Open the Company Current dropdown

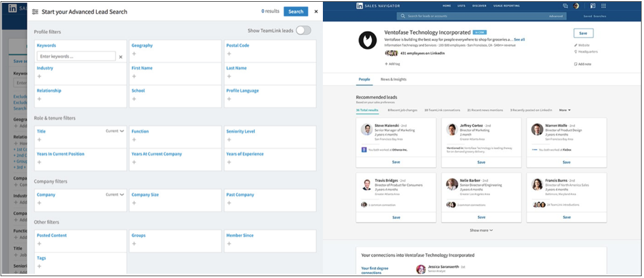click(114, 195)
